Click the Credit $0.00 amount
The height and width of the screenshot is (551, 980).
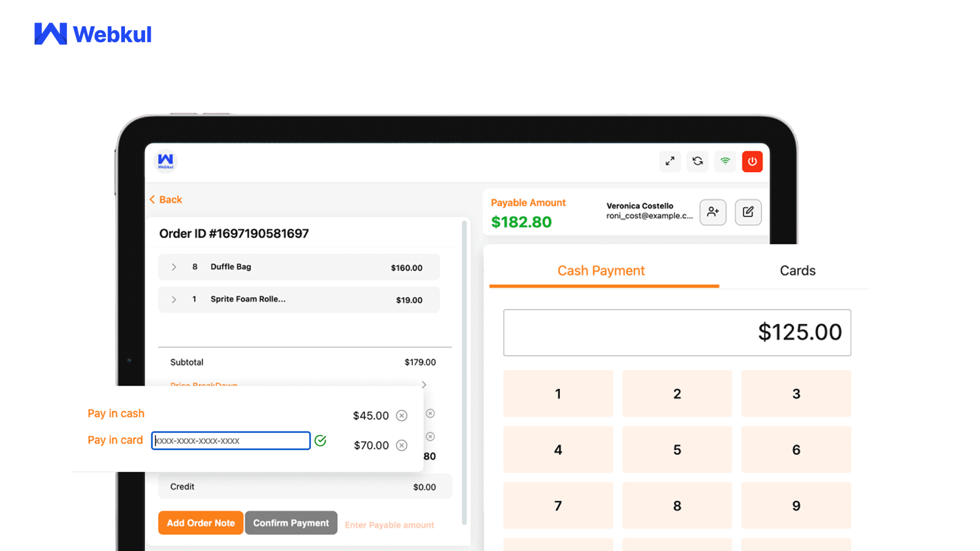point(424,487)
